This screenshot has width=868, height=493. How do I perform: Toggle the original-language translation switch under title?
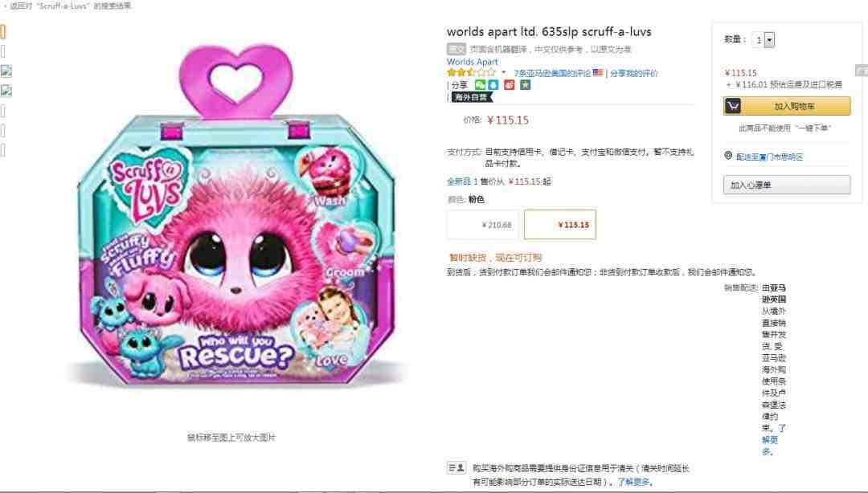457,49
